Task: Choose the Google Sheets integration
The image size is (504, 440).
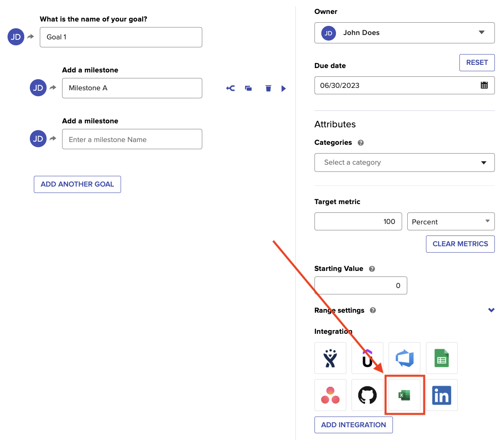Action: click(x=442, y=358)
